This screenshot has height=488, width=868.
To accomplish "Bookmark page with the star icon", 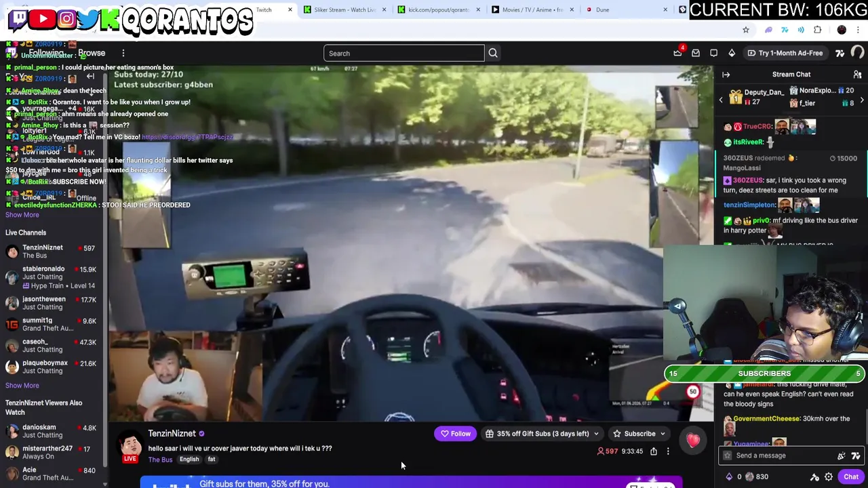I will tap(746, 30).
